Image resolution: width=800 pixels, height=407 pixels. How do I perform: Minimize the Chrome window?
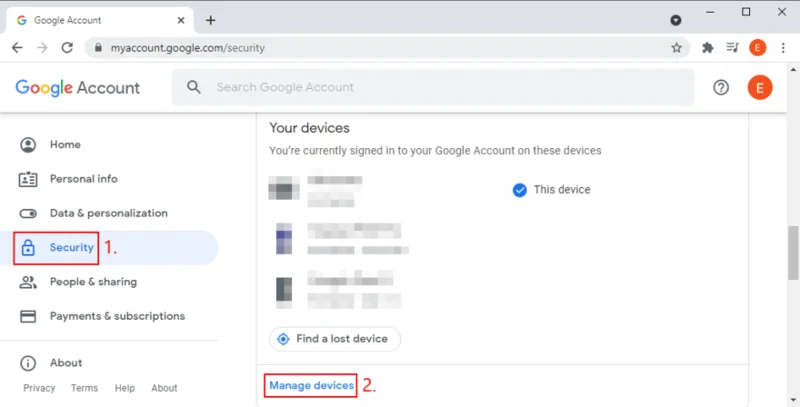click(710, 12)
